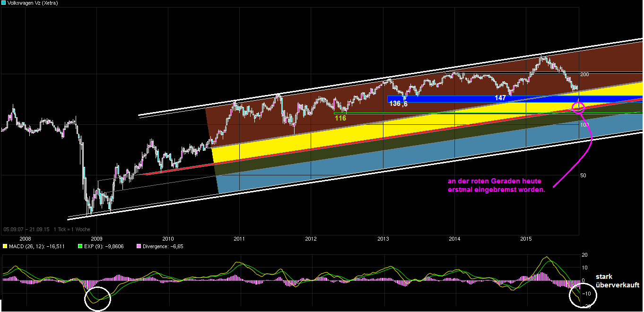Select the teal Volkswagen Vz legend icon
Screen dimensions: 644x312
pyautogui.click(x=4, y=4)
